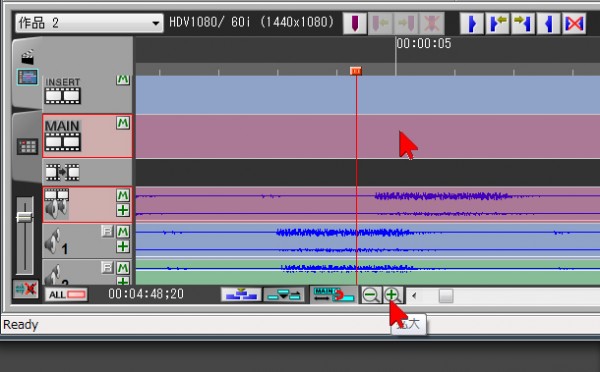Click the Ready status bar text
This screenshot has width=600, height=372.
coord(21,325)
